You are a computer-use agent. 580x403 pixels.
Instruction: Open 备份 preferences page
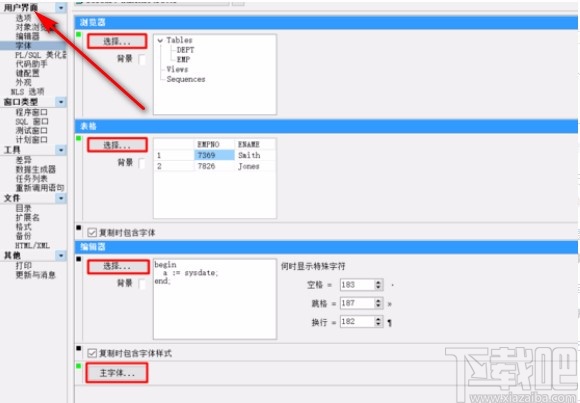coord(23,236)
